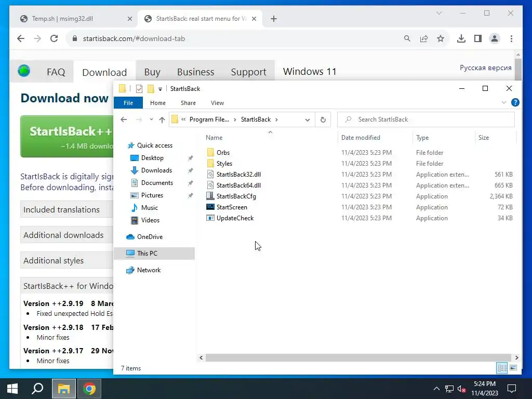Select the StartIsBack32.dll file
The image size is (532, 399).
pos(238,175)
